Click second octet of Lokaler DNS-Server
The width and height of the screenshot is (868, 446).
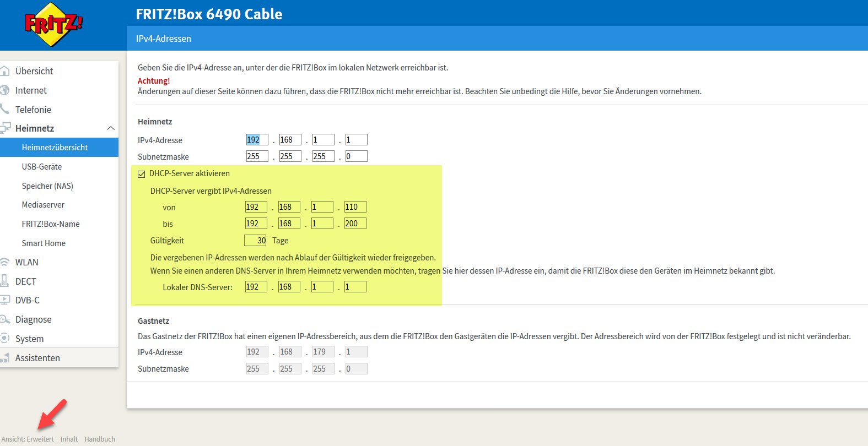[x=289, y=287]
